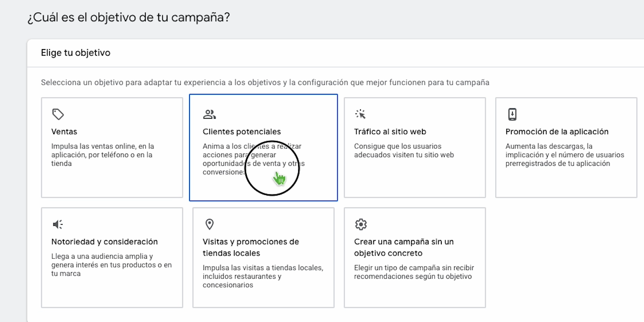This screenshot has height=322, width=644.
Task: Click 'Impulsa las visitas a tiendas locales' description
Action: point(263,276)
